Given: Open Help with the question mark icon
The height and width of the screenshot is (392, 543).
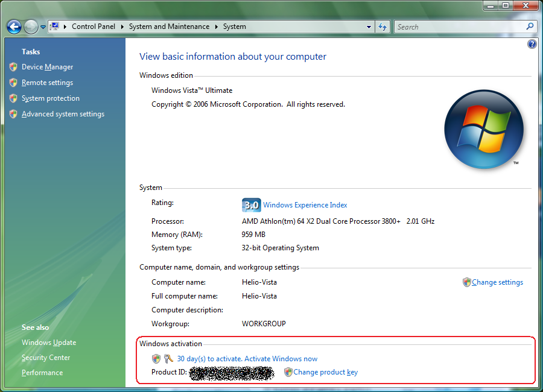Looking at the screenshot, I should [x=532, y=44].
